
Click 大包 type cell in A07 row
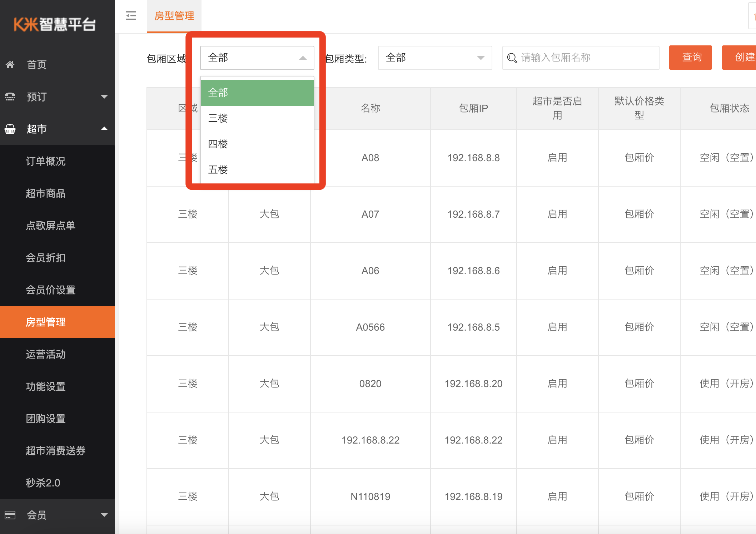click(269, 214)
